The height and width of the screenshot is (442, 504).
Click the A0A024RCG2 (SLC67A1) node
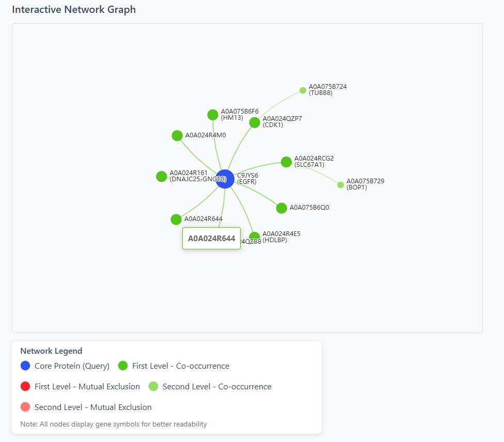(286, 162)
